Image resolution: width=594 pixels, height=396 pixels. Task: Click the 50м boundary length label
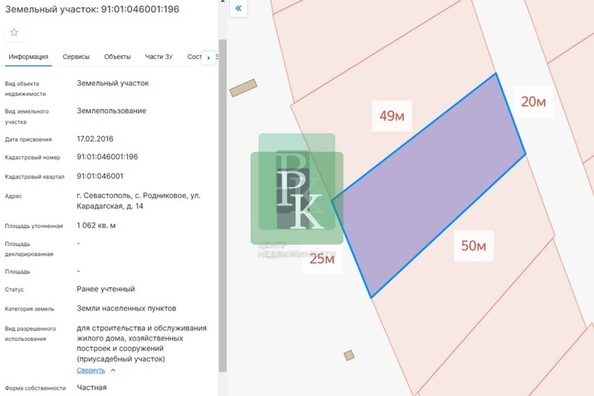click(x=474, y=246)
